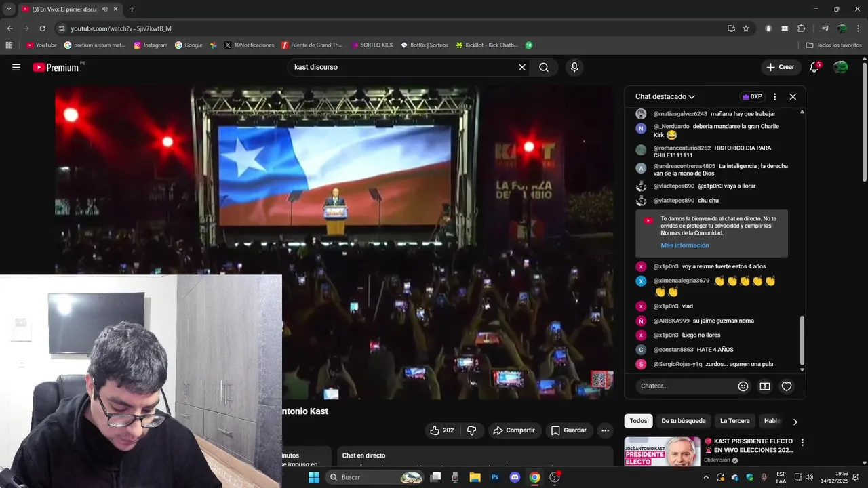Click the Crear button
Viewport: 868px width, 488px height.
click(x=780, y=67)
